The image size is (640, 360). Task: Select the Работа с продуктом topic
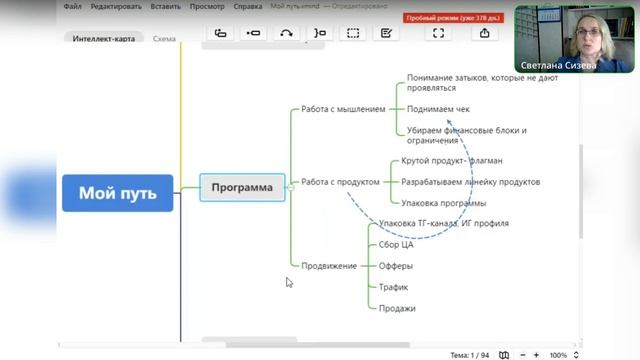tap(340, 182)
